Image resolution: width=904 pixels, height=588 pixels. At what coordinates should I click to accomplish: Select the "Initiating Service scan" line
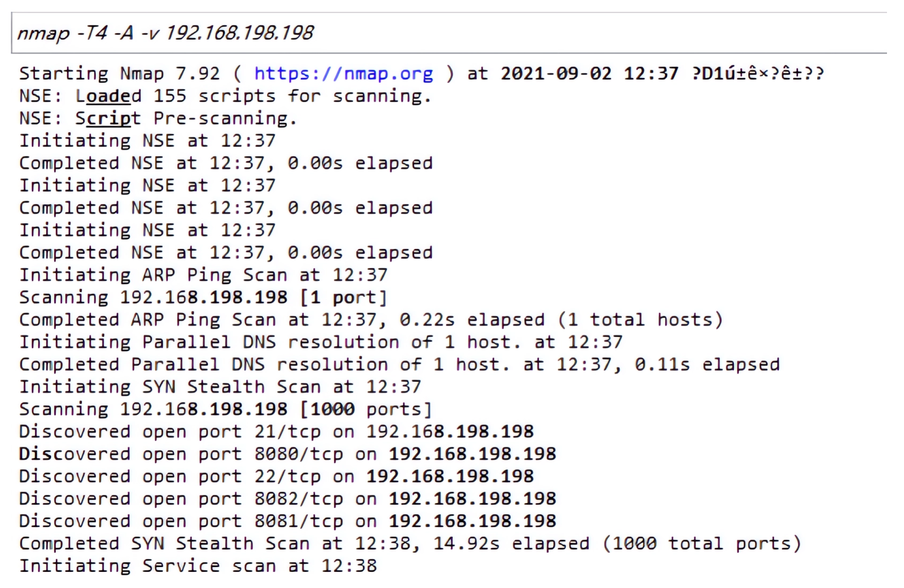pyautogui.click(x=198, y=566)
